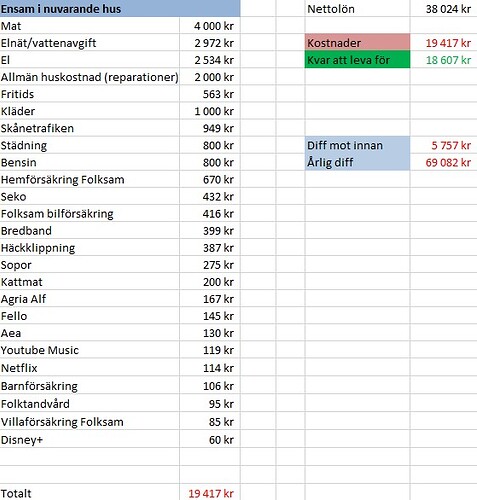
Task: Click the El amount 2 534 kr
Action: tap(210, 60)
